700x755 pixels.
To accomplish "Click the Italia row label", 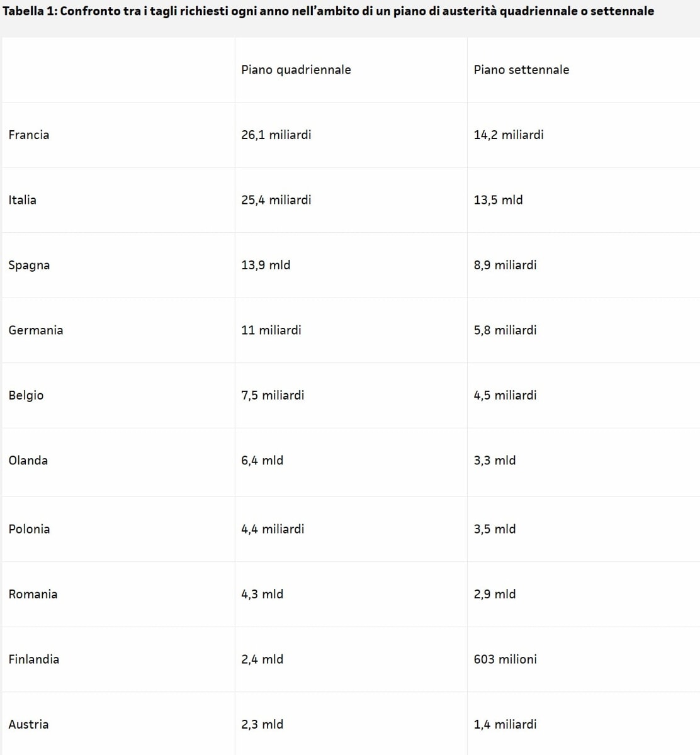I will click(x=23, y=200).
